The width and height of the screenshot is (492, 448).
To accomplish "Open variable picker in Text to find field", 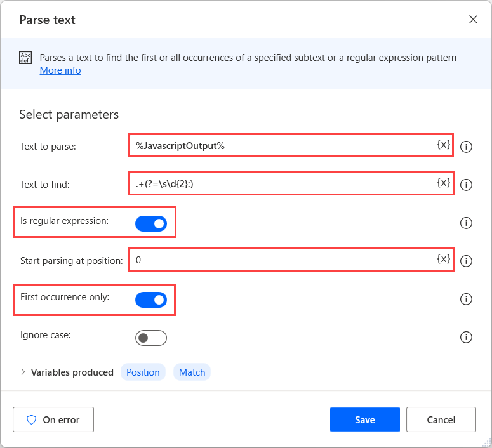I will pyautogui.click(x=443, y=183).
